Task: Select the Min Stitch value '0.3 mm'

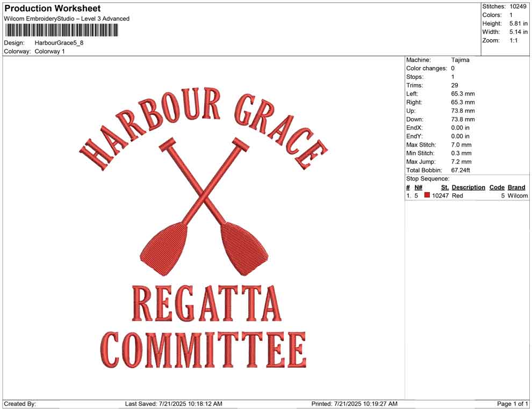Action: [462, 153]
